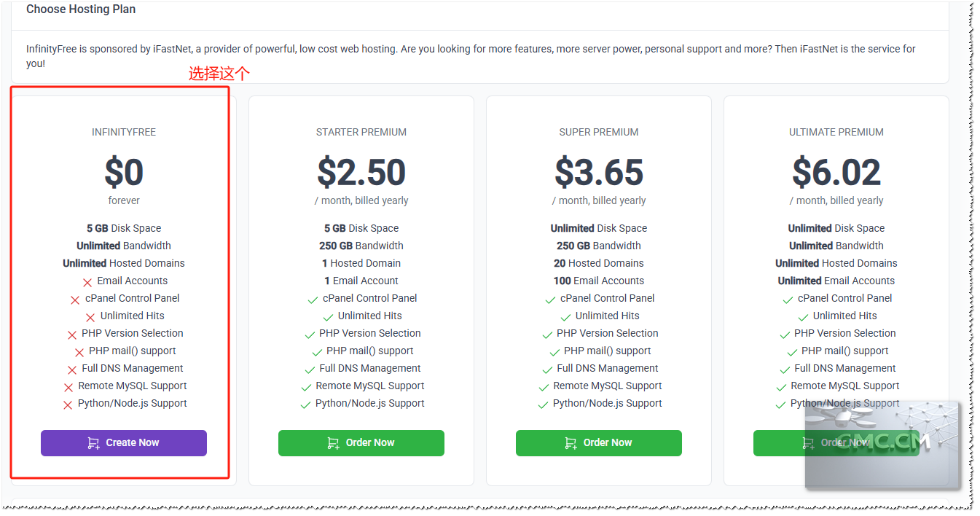Click red X beside Python/Node.js Support

point(68,404)
